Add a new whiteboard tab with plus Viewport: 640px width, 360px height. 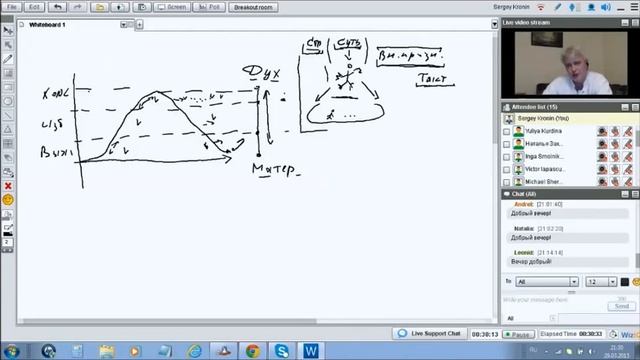coord(139,25)
